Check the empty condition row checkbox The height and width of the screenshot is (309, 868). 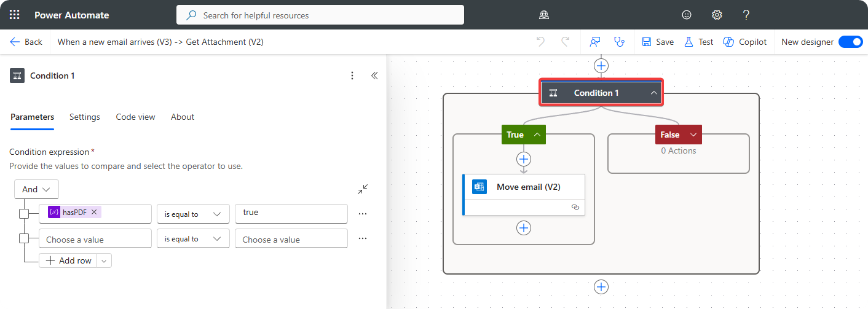tap(25, 238)
